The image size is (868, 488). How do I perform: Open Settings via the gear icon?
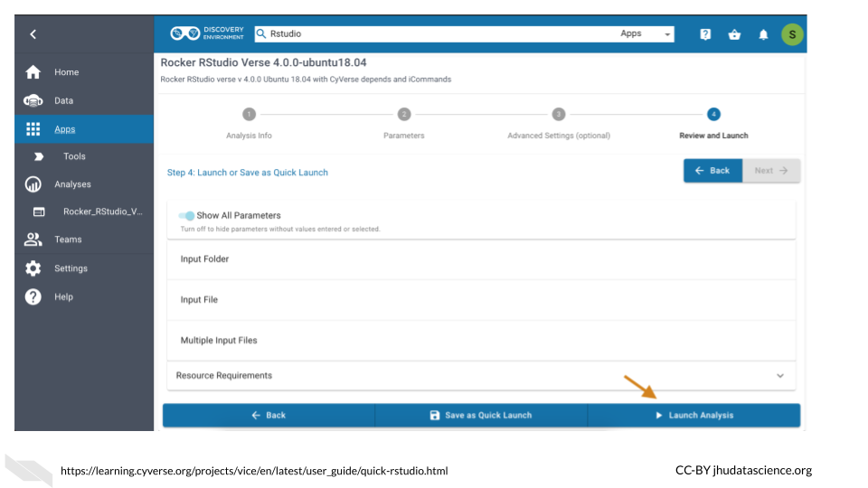[33, 268]
